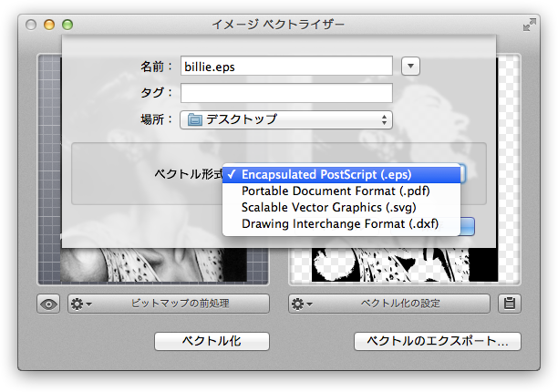The height and width of the screenshot is (392, 558).
Task: Select Encapsulated PostScript (.eps) format
Action: pyautogui.click(x=341, y=174)
